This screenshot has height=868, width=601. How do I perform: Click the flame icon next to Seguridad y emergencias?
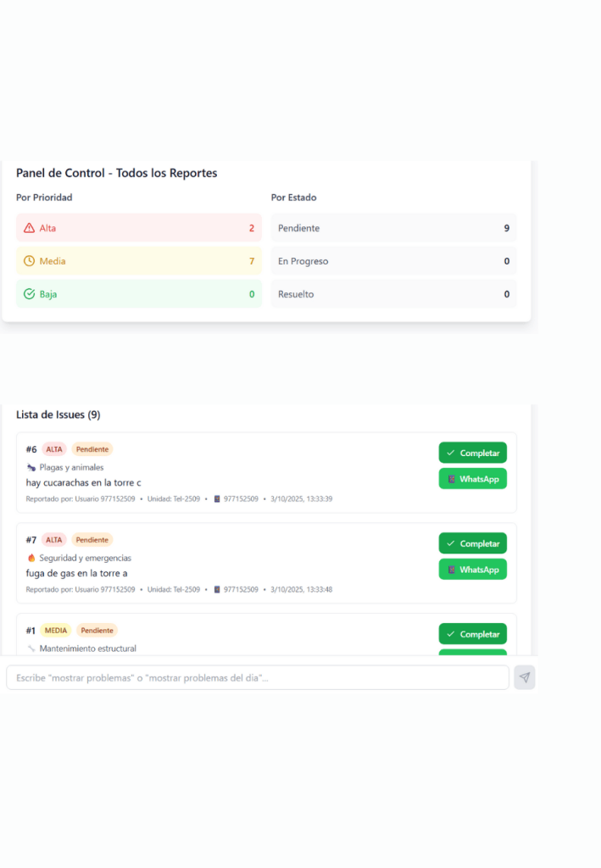click(x=31, y=558)
